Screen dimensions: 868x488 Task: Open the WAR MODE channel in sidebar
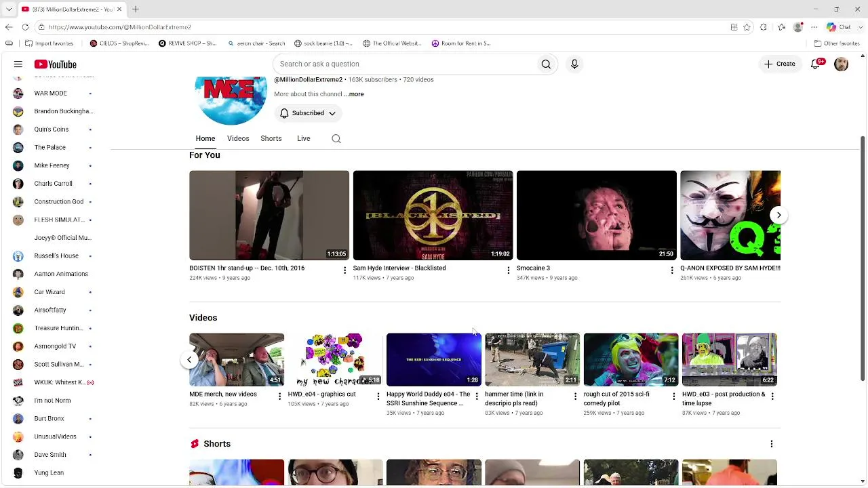(51, 93)
